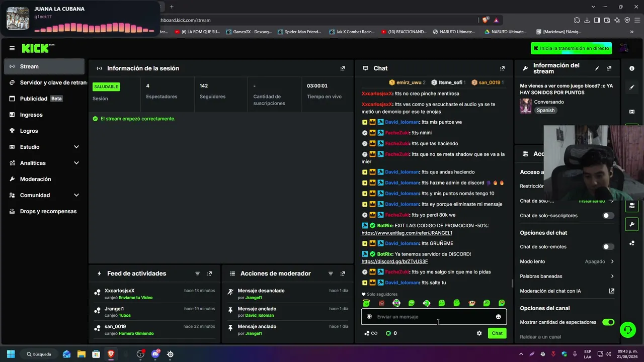Expand the Analíticas sidebar section
Screen dimensions: 644x362
point(76,163)
